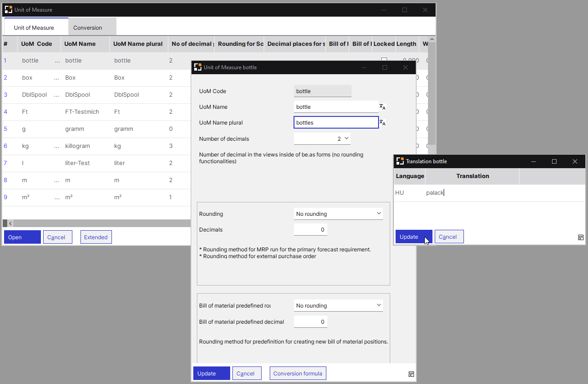
Task: Maximize the Translation bottle window
Action: point(554,161)
